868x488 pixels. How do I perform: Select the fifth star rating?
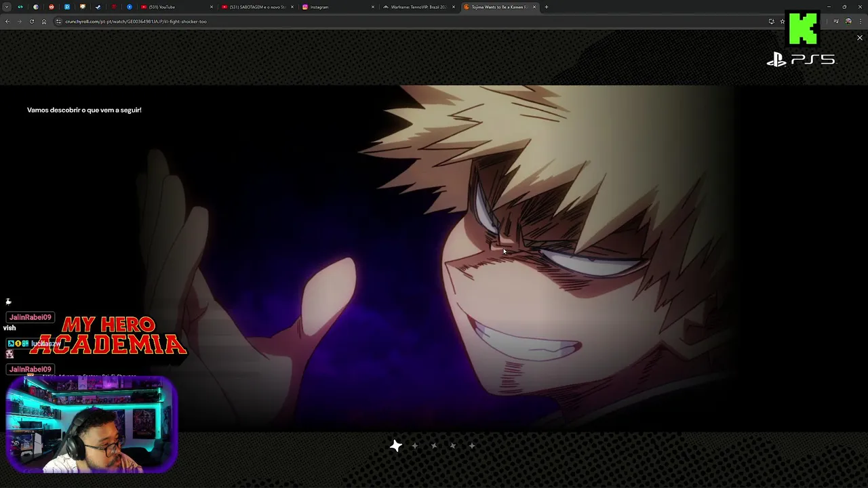point(472,446)
